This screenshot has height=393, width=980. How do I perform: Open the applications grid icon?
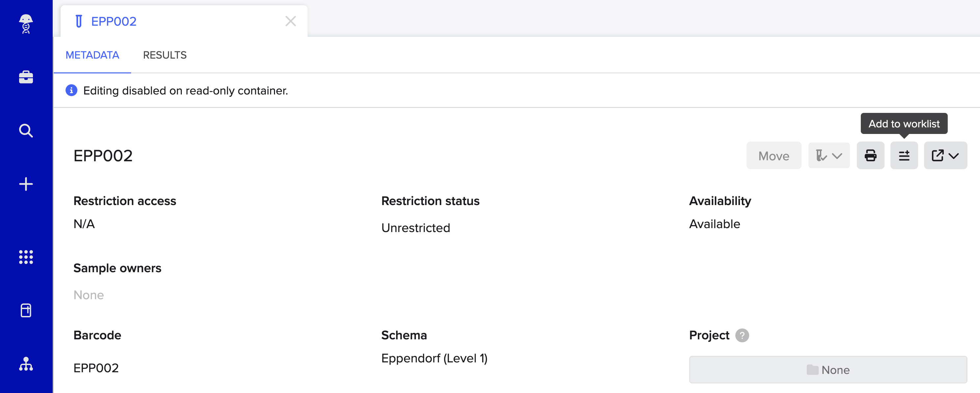[26, 257]
